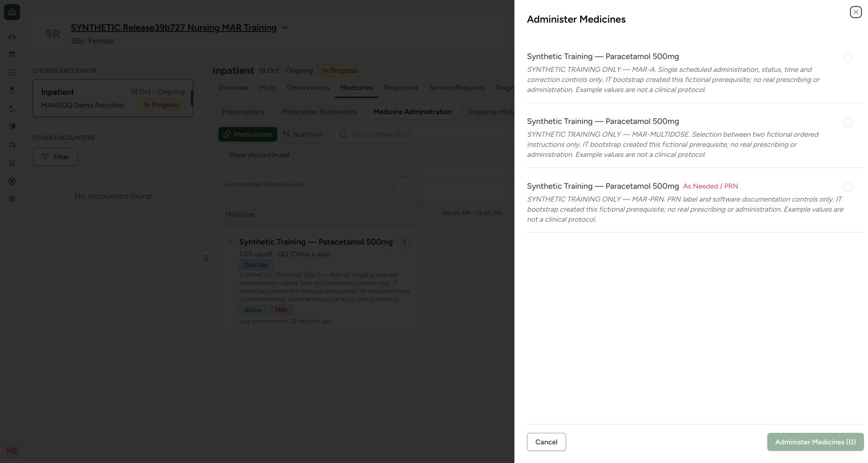Click the 'PRN' badge on medicine row
The height and width of the screenshot is (463, 868).
click(281, 310)
